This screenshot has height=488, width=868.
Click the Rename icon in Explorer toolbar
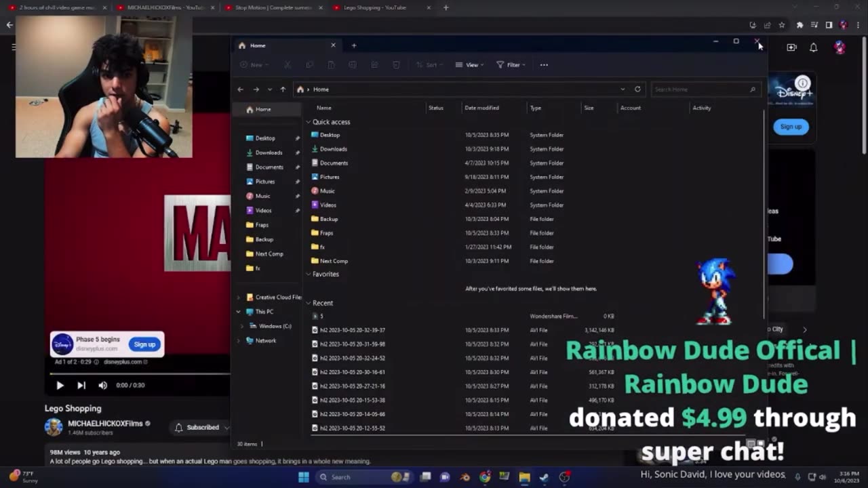tap(353, 65)
